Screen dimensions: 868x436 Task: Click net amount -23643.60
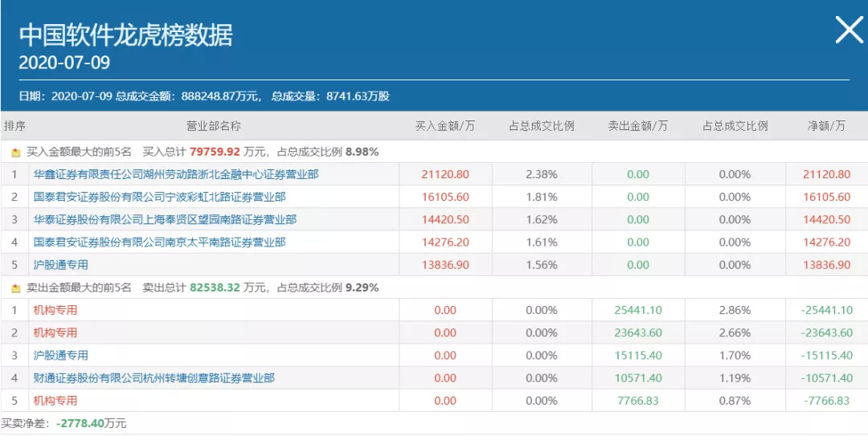click(x=826, y=332)
